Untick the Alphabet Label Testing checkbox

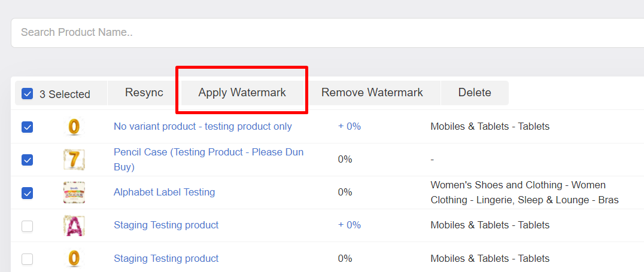click(27, 192)
